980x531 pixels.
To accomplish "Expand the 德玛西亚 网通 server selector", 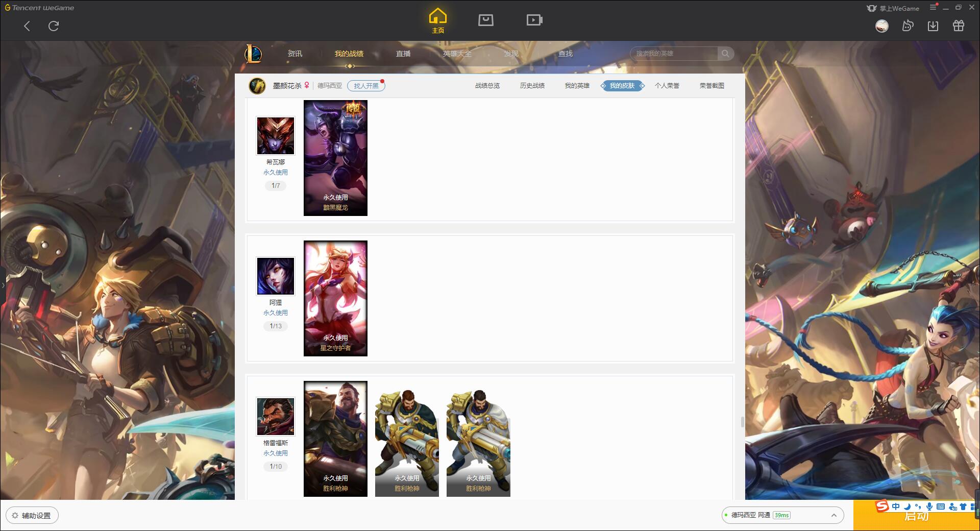I will pos(782,515).
